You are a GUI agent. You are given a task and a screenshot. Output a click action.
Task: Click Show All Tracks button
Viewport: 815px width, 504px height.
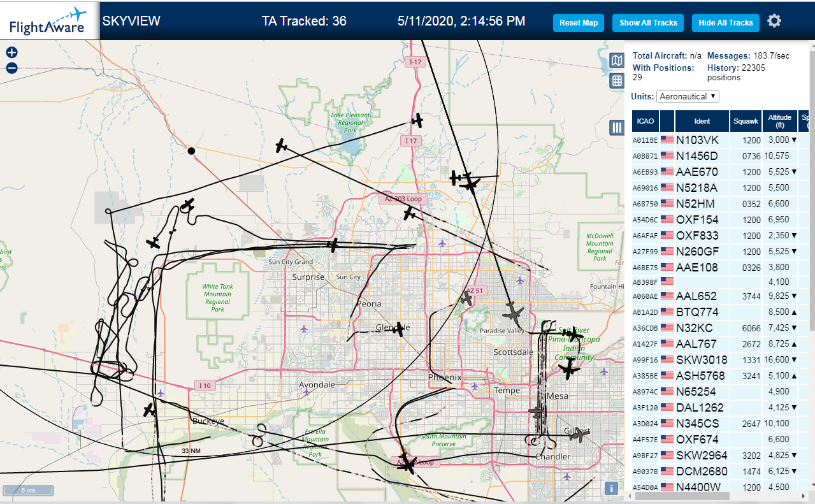click(648, 23)
